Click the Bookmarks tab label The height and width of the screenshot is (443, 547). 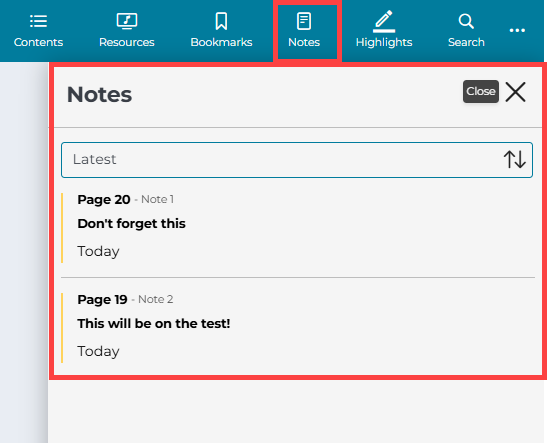[221, 42]
